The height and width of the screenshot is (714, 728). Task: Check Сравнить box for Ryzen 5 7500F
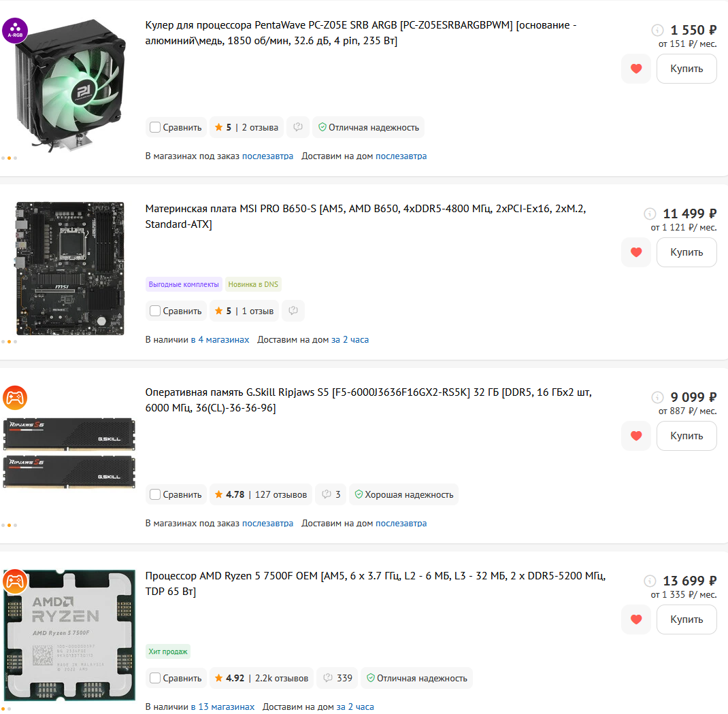pyautogui.click(x=155, y=678)
